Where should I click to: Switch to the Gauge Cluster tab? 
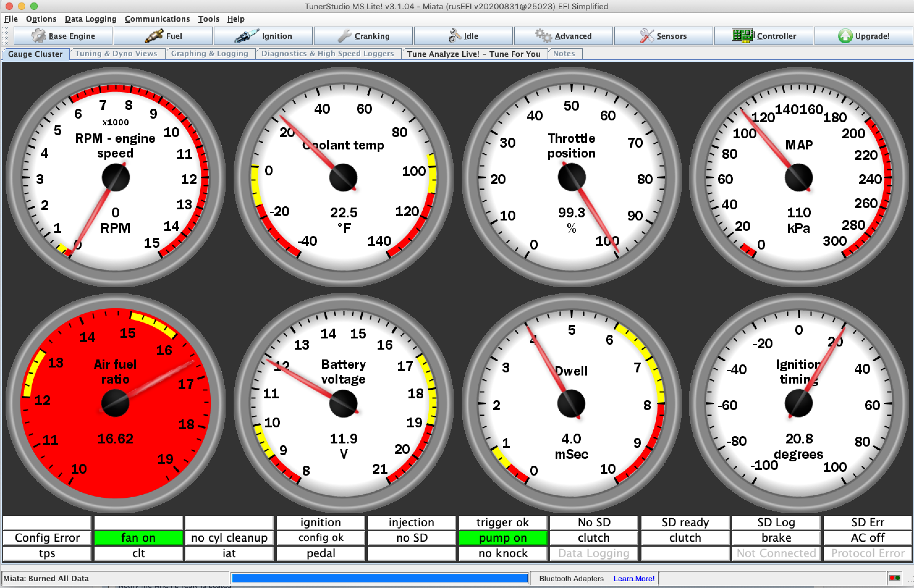(35, 54)
